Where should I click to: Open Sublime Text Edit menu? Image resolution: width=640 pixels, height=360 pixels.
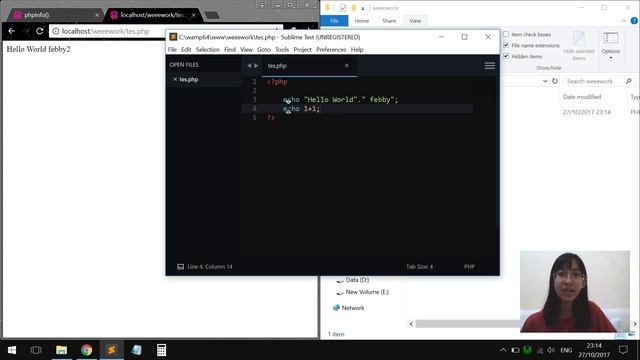(186, 49)
